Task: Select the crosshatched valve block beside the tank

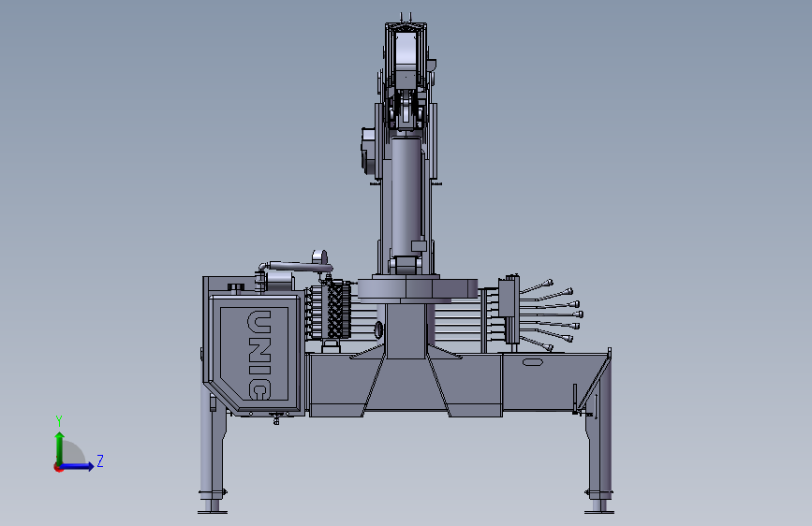Action: [335, 310]
